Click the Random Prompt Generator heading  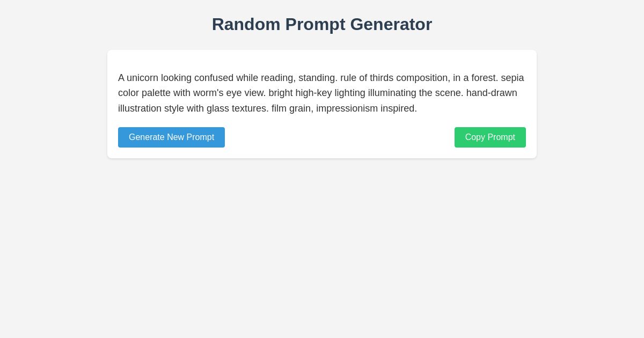coord(322,24)
